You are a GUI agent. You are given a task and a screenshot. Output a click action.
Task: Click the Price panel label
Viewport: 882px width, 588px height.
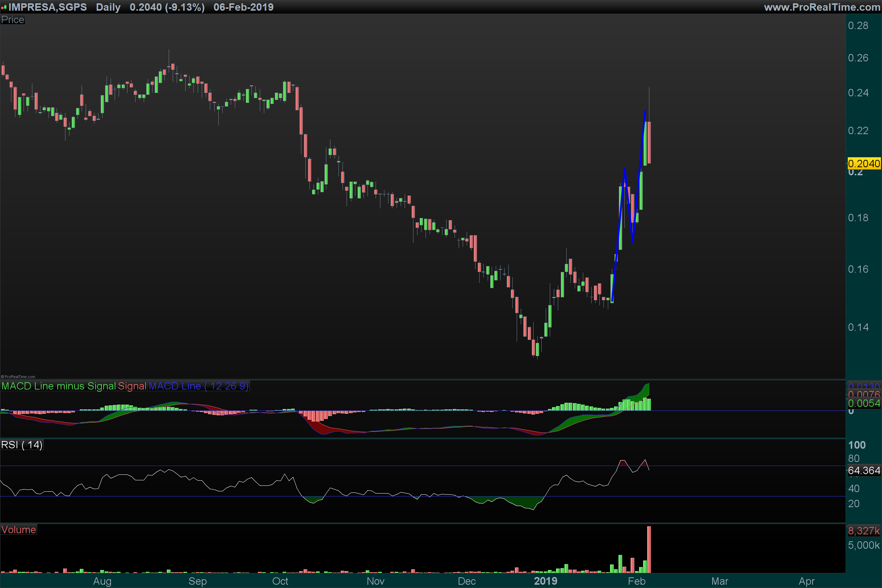(x=12, y=20)
